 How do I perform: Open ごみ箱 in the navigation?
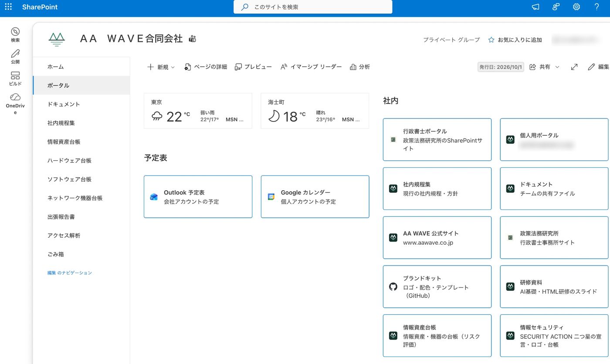pyautogui.click(x=81, y=254)
